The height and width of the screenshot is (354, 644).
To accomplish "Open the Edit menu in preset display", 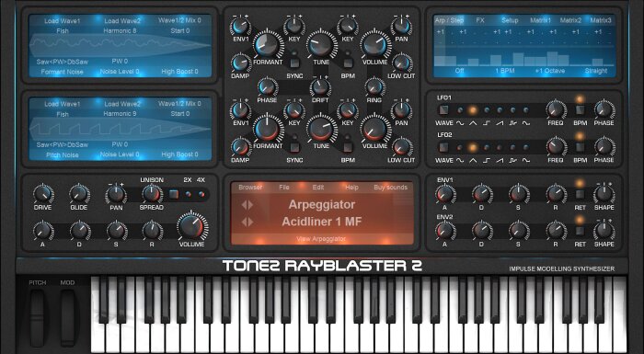I will click(318, 188).
